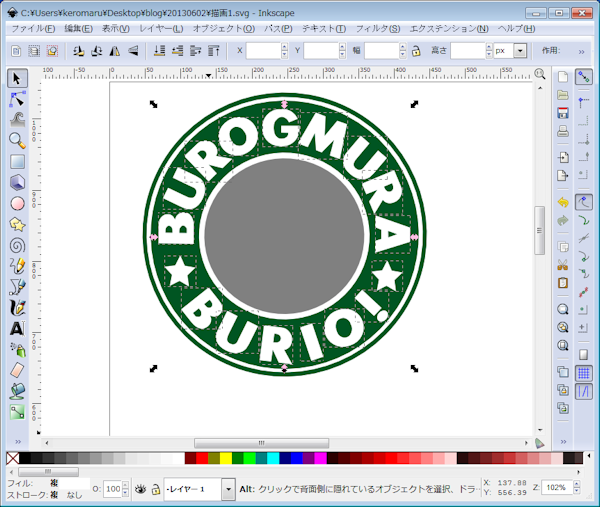Screen dimensions: 600x507
Task: Open the テキスト(T) menu
Action: [x=324, y=29]
